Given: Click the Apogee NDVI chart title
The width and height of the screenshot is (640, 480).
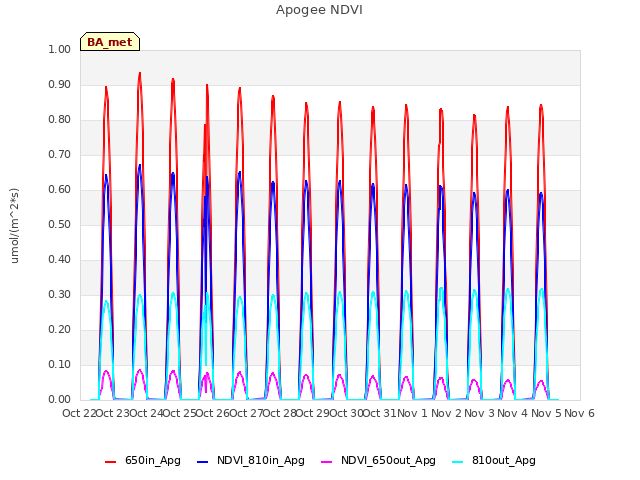Looking at the screenshot, I should (x=319, y=10).
